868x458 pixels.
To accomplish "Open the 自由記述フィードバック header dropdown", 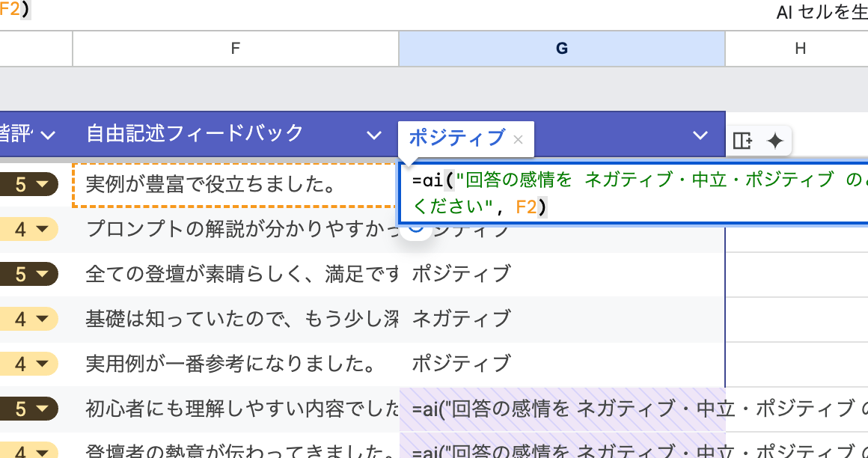I will [x=374, y=135].
